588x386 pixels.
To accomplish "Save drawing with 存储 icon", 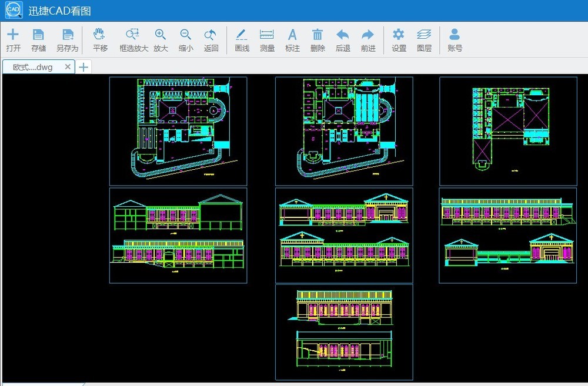I will click(38, 40).
